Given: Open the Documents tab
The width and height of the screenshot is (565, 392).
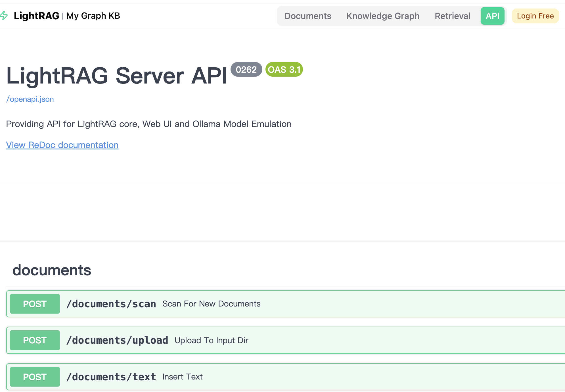Looking at the screenshot, I should [x=307, y=16].
